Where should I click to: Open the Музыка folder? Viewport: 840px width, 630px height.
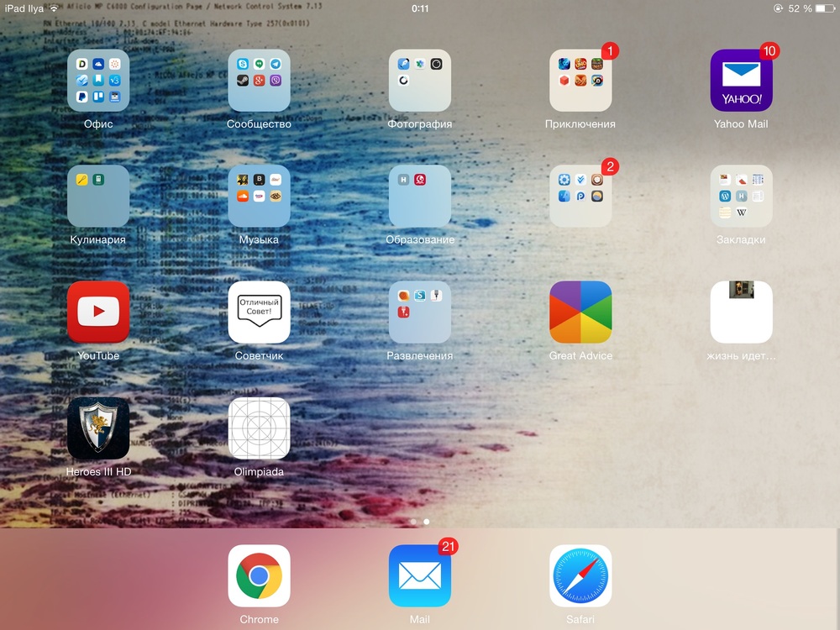[x=259, y=197]
